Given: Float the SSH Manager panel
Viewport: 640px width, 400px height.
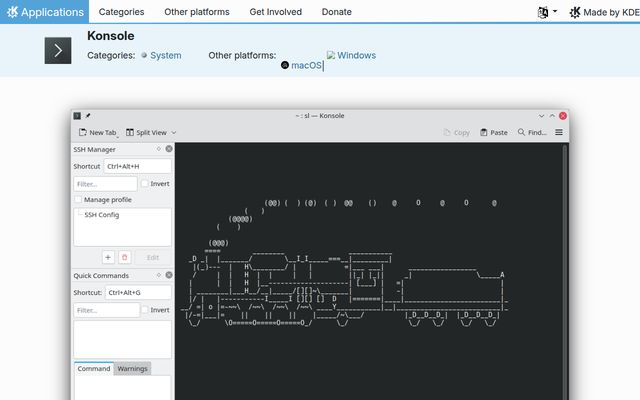Looking at the screenshot, I should coord(159,149).
